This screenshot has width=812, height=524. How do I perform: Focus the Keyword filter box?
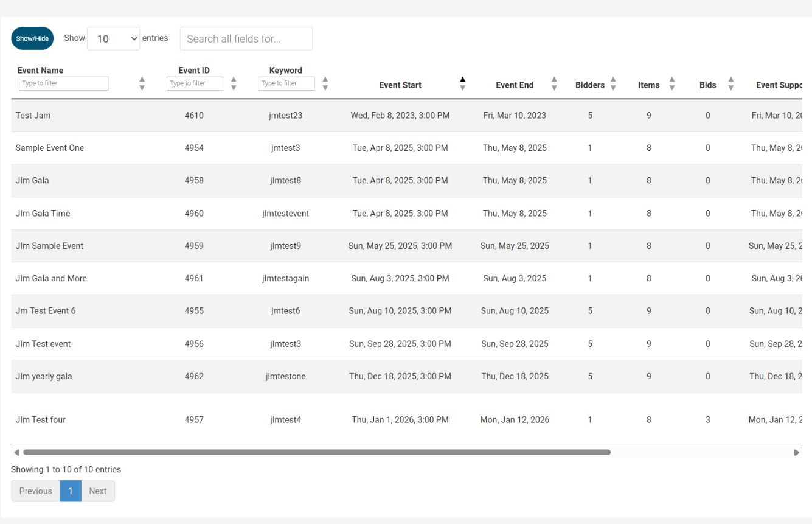pyautogui.click(x=286, y=83)
